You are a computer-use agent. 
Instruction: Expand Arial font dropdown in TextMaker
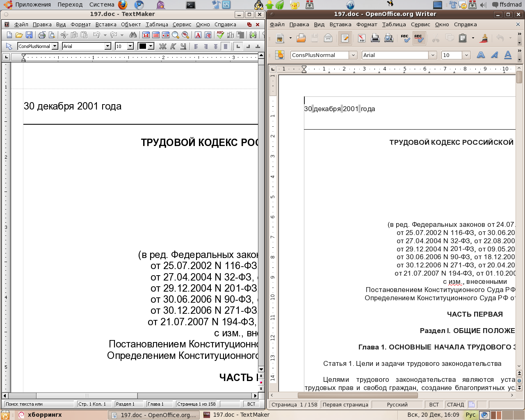107,46
